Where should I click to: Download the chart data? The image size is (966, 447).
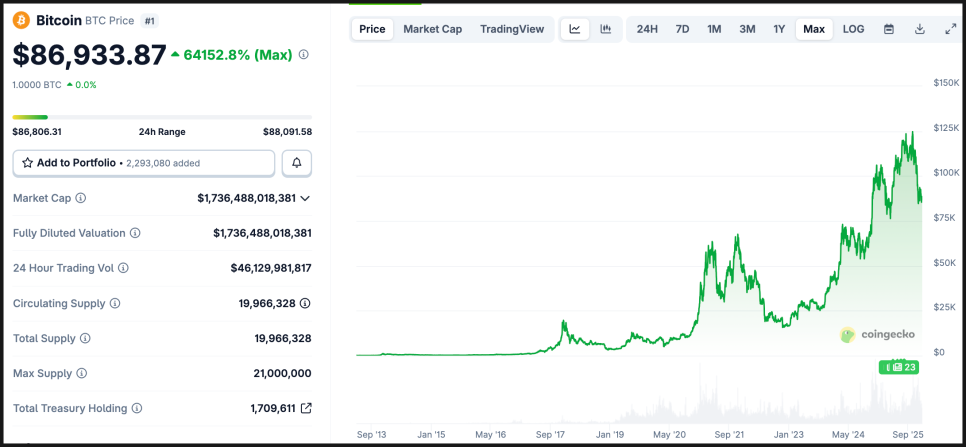tap(919, 29)
